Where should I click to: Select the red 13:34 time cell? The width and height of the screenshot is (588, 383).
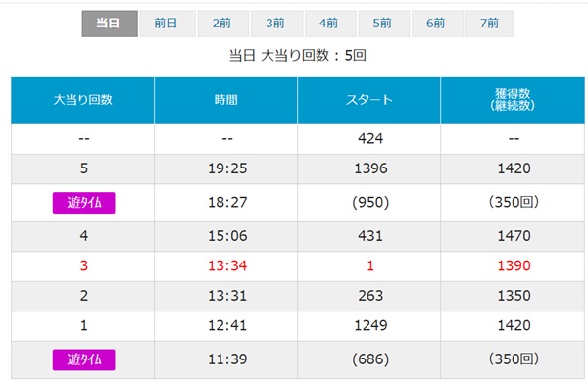tap(227, 266)
